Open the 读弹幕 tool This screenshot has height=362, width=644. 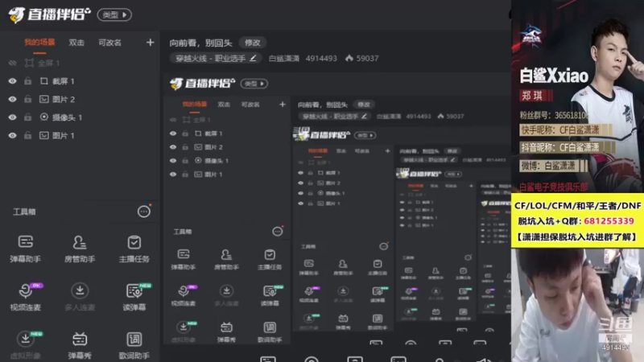point(134,297)
